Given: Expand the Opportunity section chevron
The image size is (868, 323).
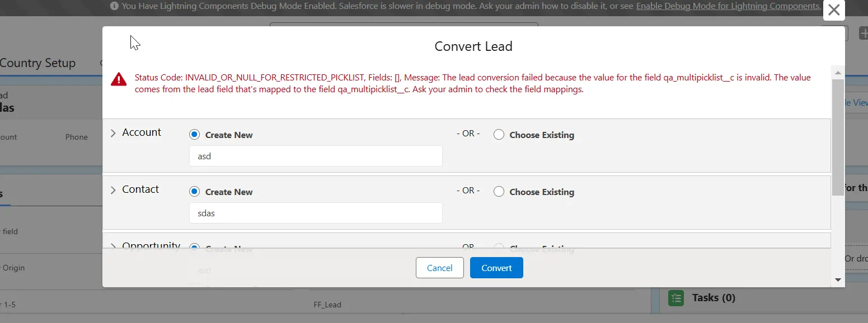Looking at the screenshot, I should [x=113, y=246].
